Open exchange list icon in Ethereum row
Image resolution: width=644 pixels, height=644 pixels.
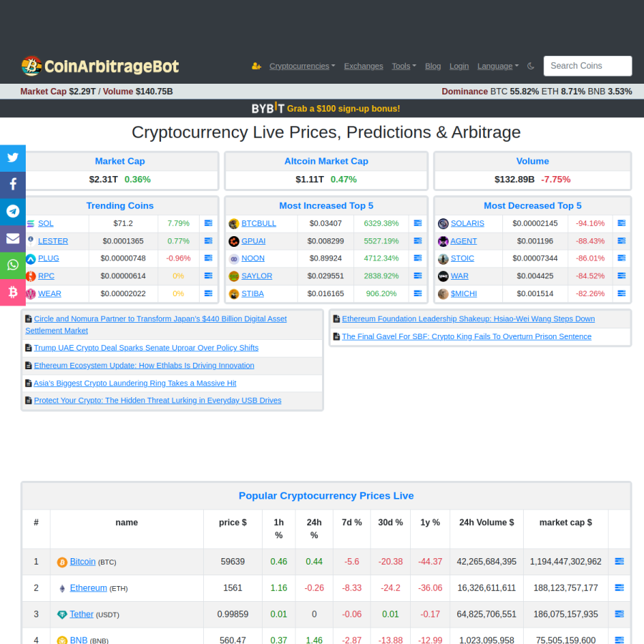click(x=620, y=587)
